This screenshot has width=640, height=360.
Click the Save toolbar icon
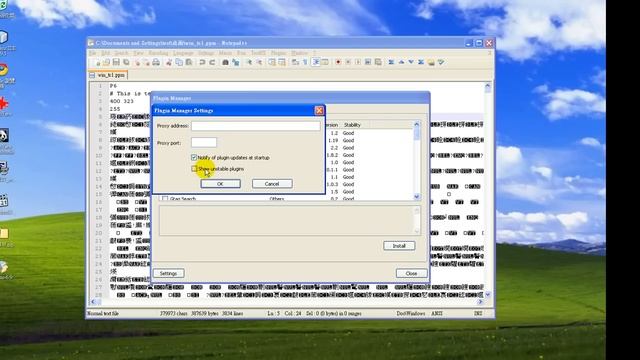pyautogui.click(x=116, y=62)
